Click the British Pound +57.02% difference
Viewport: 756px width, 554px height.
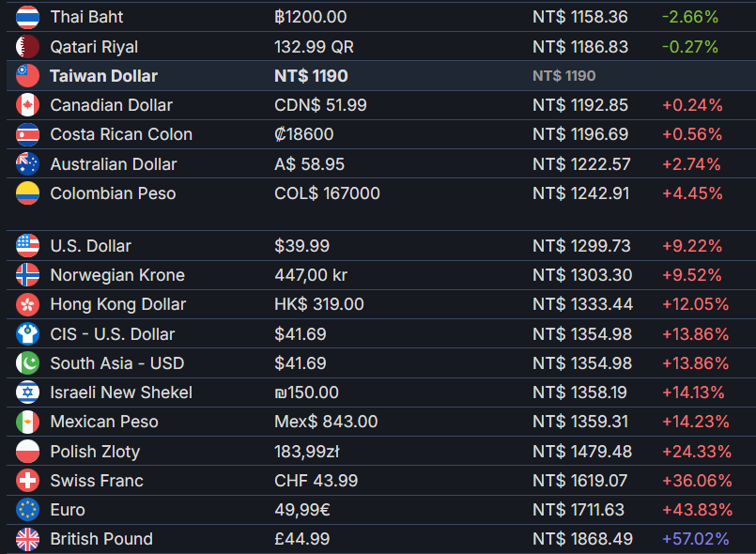[x=695, y=539]
